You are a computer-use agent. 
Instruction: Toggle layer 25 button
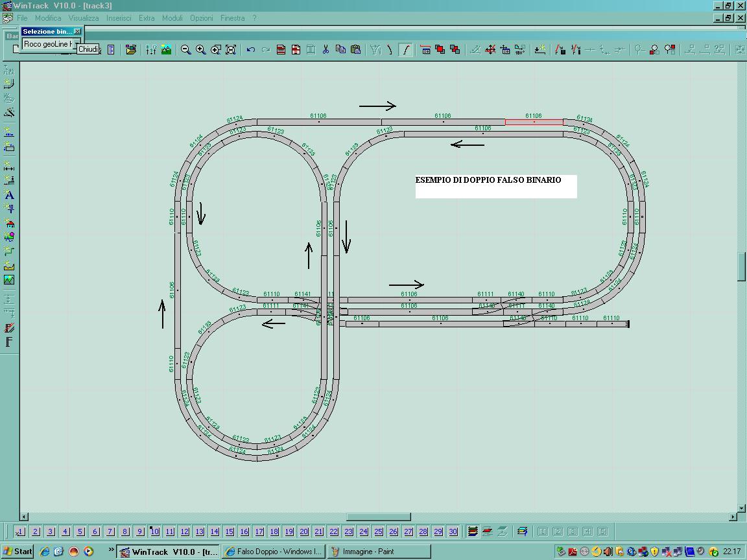point(378,531)
